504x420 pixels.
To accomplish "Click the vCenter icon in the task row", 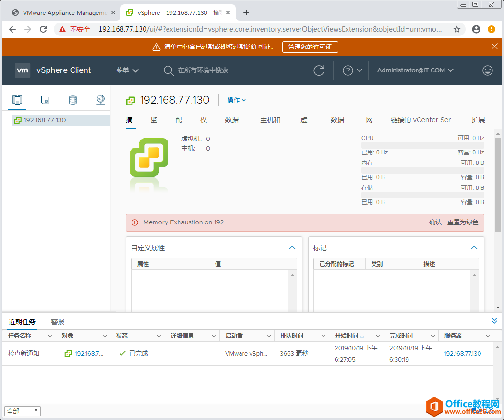I will click(x=68, y=353).
